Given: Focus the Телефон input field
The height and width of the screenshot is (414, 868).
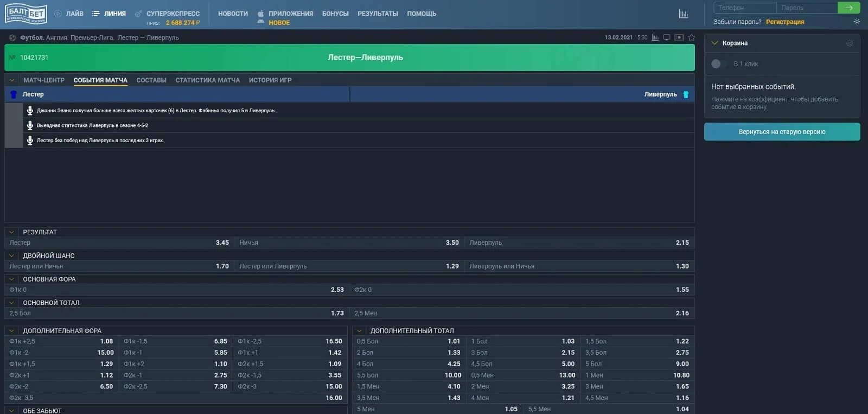Looking at the screenshot, I should pyautogui.click(x=744, y=8).
